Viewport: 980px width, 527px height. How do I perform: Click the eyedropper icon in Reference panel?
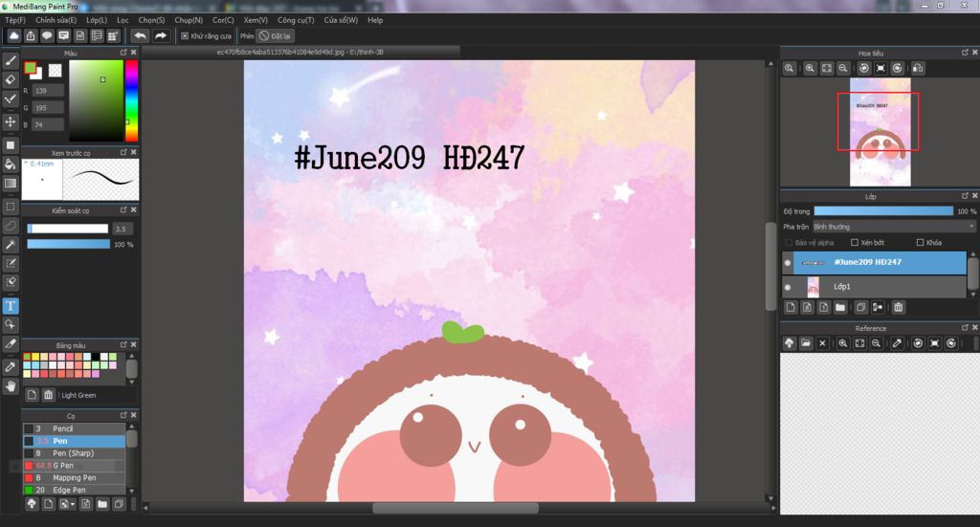897,343
